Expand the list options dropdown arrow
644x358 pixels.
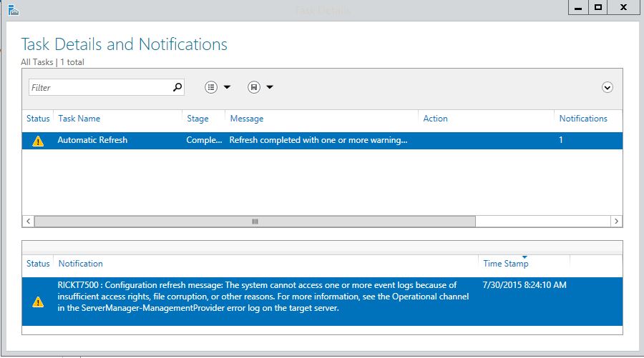227,87
